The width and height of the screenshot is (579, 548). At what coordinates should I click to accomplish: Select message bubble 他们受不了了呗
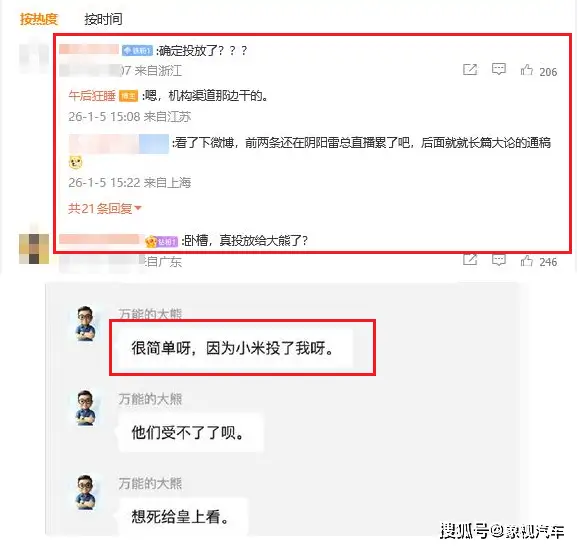(x=190, y=432)
